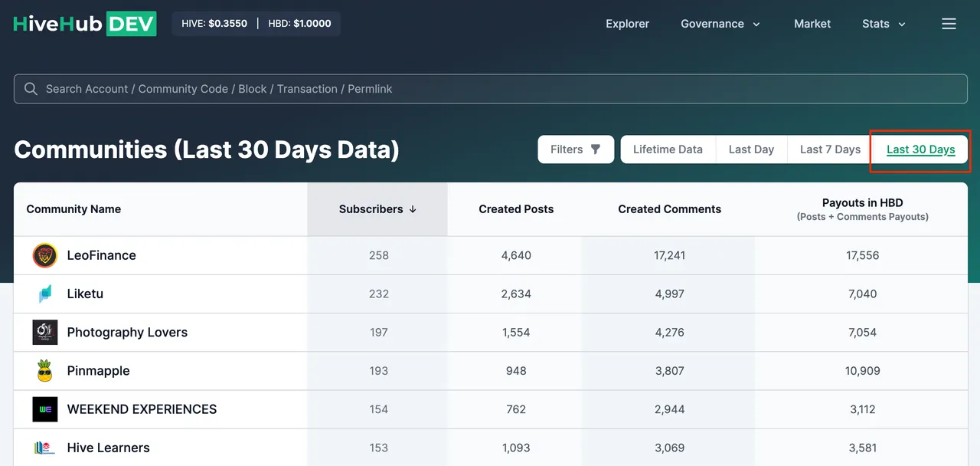Viewport: 980px width, 466px height.
Task: Click the Pinmapple pineapple icon
Action: pos(45,370)
